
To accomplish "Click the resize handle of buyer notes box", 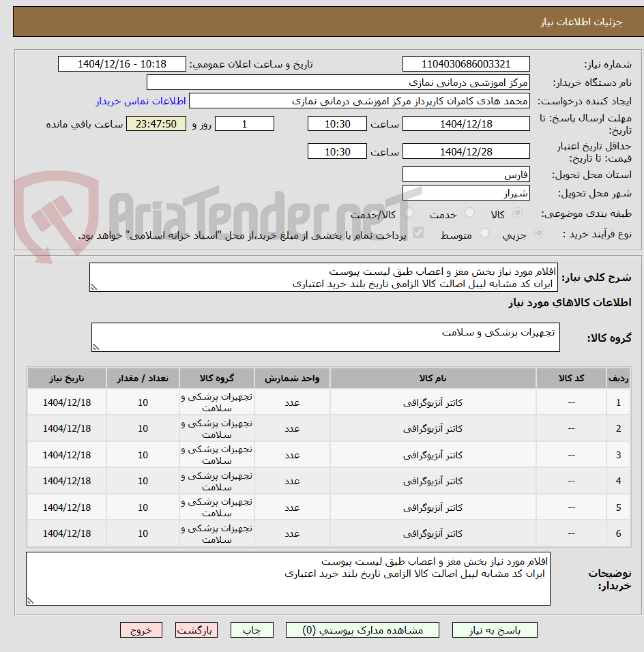I will [x=31, y=600].
